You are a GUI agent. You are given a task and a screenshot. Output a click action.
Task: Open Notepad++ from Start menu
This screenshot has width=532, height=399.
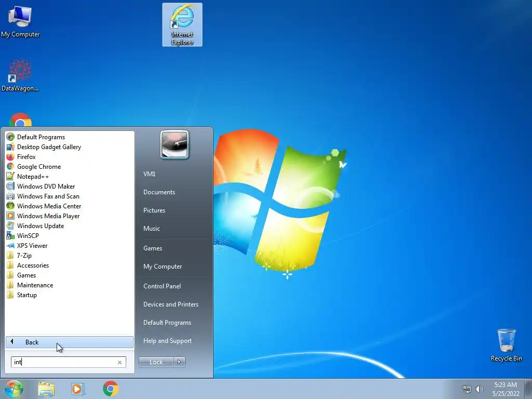[x=70, y=177]
